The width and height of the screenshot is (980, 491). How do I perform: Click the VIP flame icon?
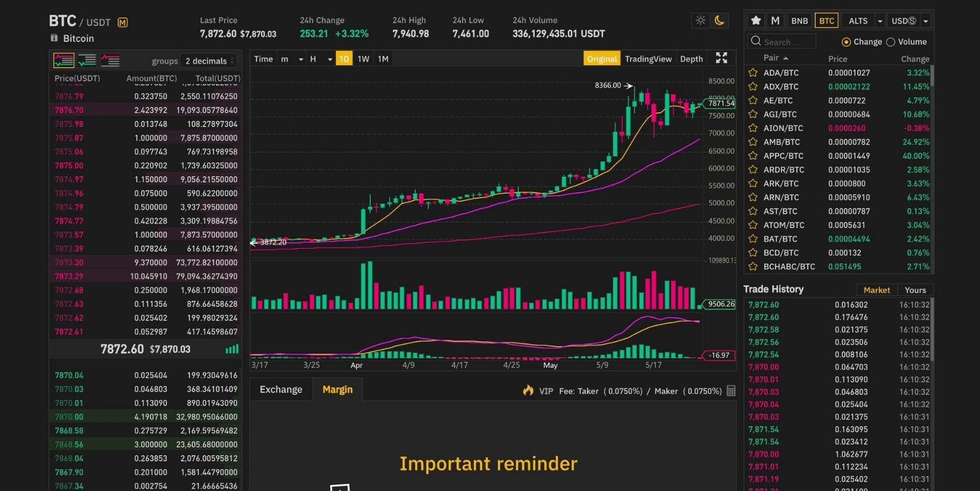click(x=527, y=391)
